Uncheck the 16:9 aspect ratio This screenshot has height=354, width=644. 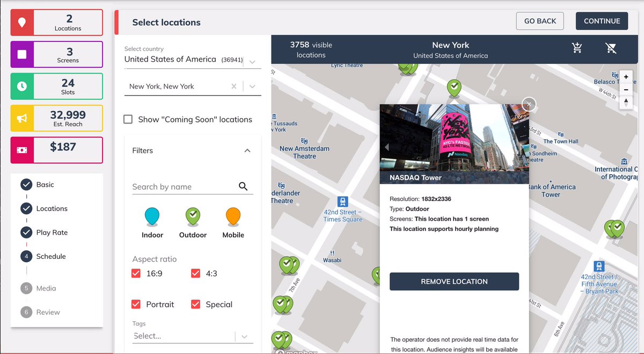pyautogui.click(x=136, y=273)
